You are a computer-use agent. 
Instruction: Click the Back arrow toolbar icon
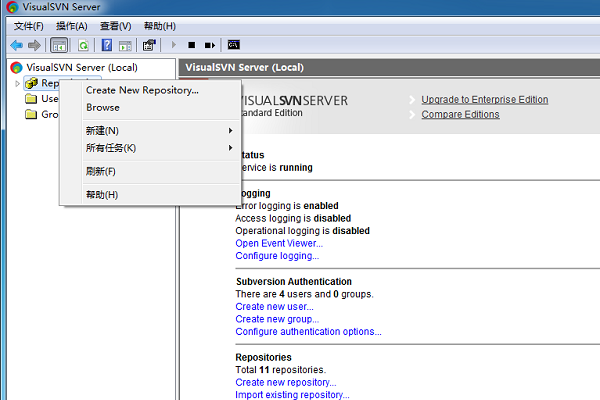click(16, 45)
